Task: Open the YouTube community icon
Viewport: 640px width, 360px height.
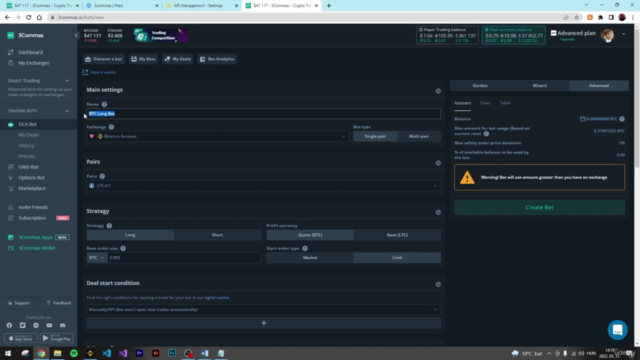Action: pos(49,325)
